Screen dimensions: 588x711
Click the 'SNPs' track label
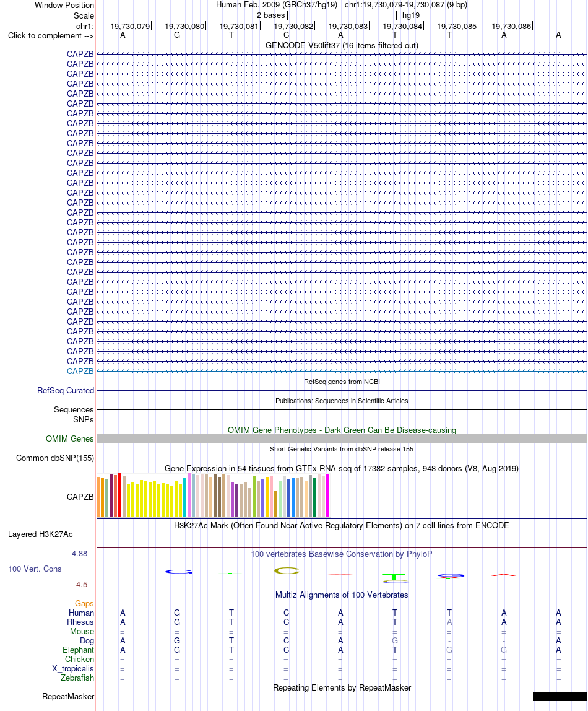click(x=84, y=419)
